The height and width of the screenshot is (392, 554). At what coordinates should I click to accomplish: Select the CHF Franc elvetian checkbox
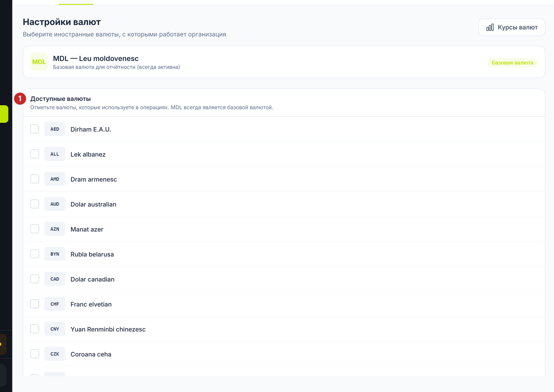click(35, 304)
